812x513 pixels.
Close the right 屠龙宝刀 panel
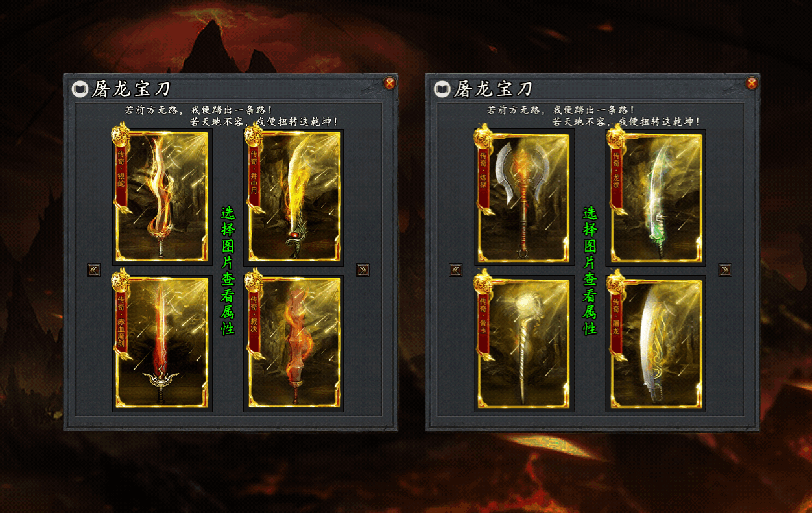(x=752, y=83)
